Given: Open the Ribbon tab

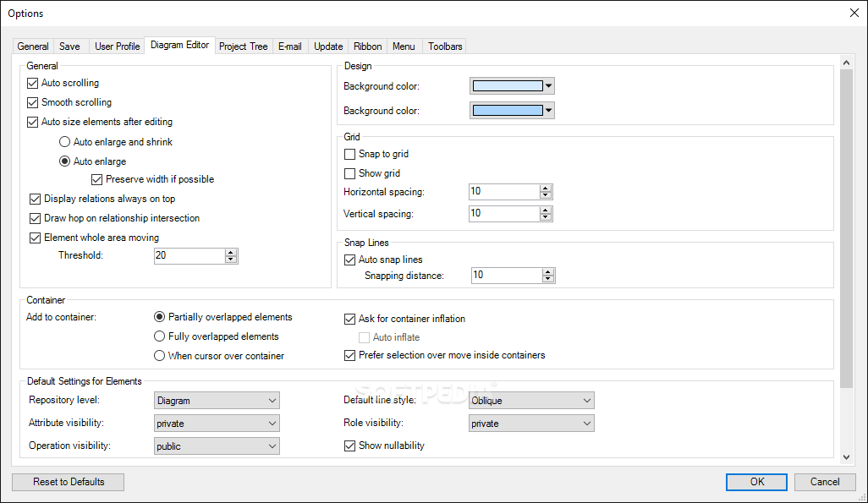Looking at the screenshot, I should [x=367, y=46].
